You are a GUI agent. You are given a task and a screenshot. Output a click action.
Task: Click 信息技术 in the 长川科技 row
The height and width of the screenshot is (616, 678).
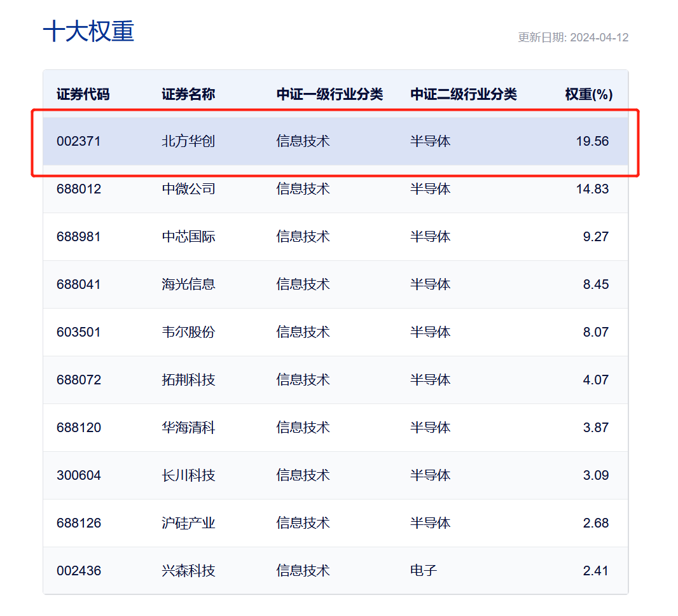[303, 475]
